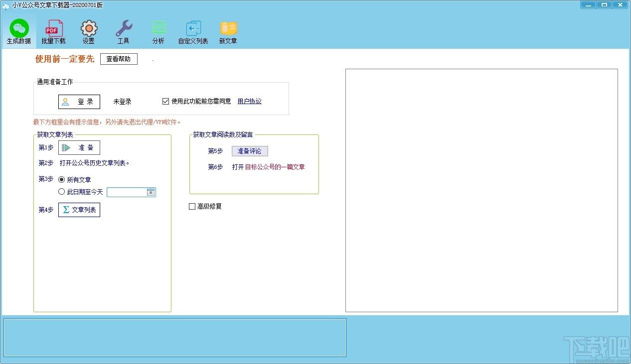Click inside the large right output panel

point(481,190)
